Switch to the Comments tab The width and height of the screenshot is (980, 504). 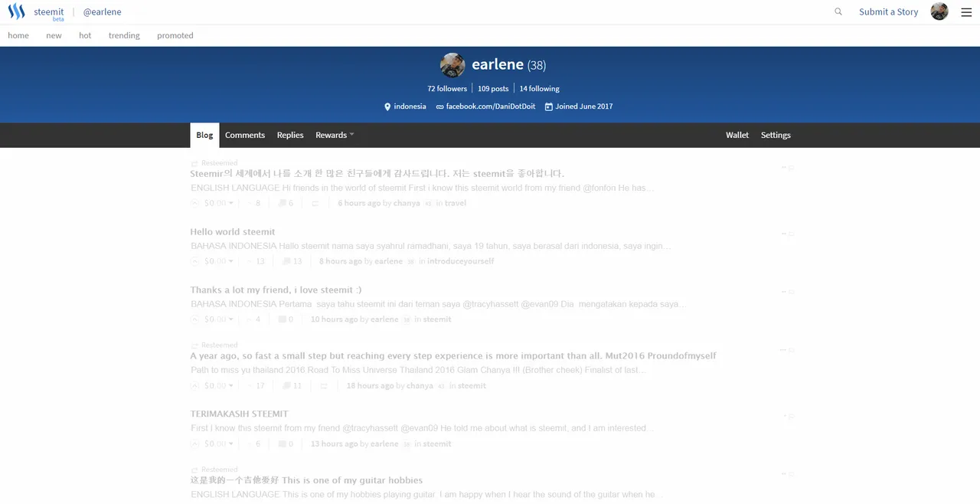click(245, 135)
